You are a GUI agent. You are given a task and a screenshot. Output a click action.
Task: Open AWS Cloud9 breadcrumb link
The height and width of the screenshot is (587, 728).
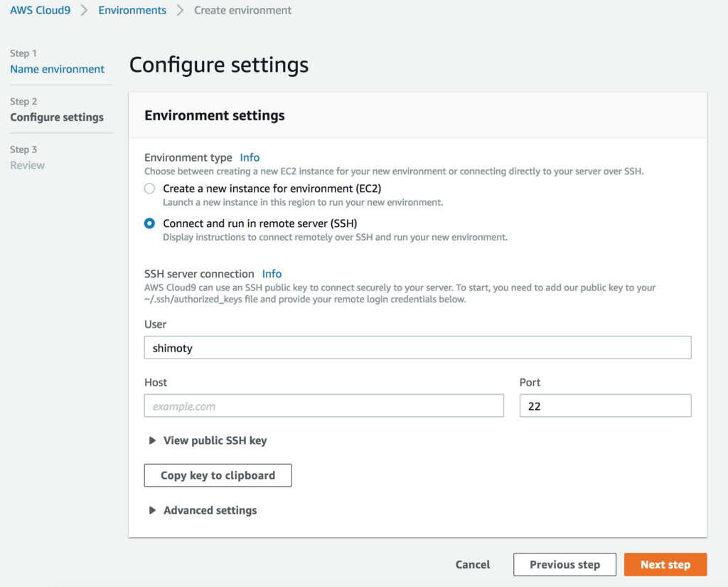(x=40, y=11)
